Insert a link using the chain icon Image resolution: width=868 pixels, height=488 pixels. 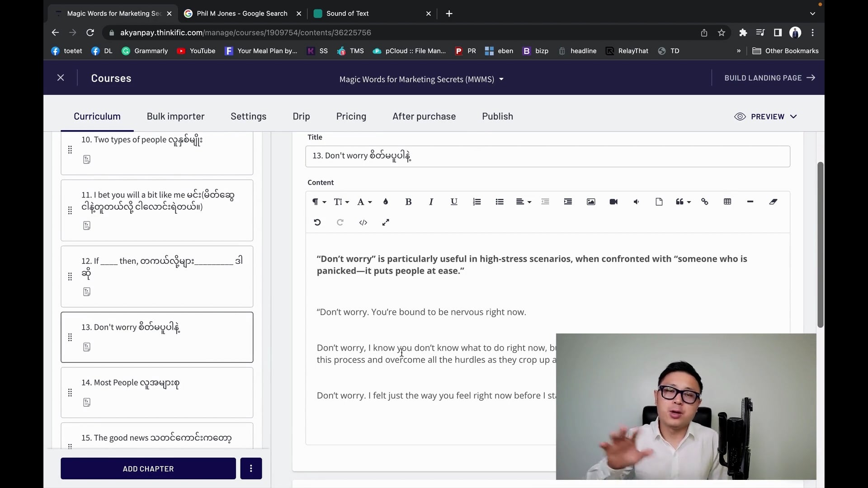pos(704,202)
